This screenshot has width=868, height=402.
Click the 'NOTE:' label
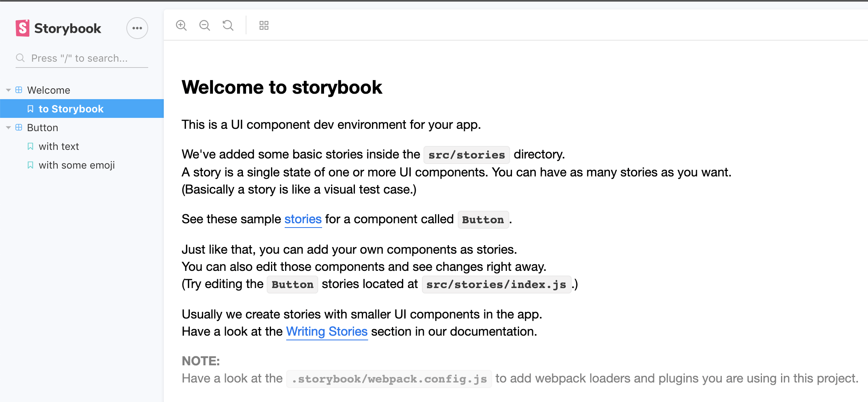pyautogui.click(x=201, y=361)
